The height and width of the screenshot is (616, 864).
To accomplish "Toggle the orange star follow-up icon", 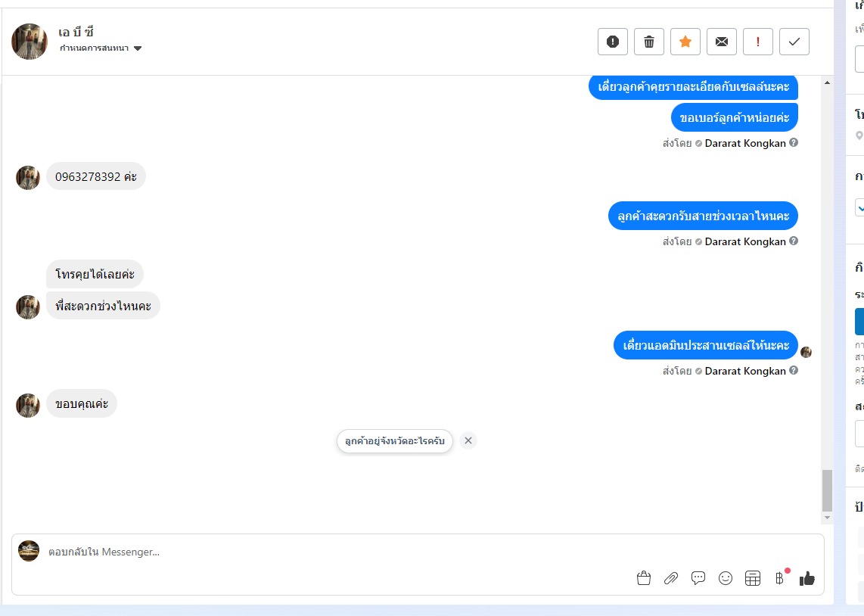I will coord(685,42).
